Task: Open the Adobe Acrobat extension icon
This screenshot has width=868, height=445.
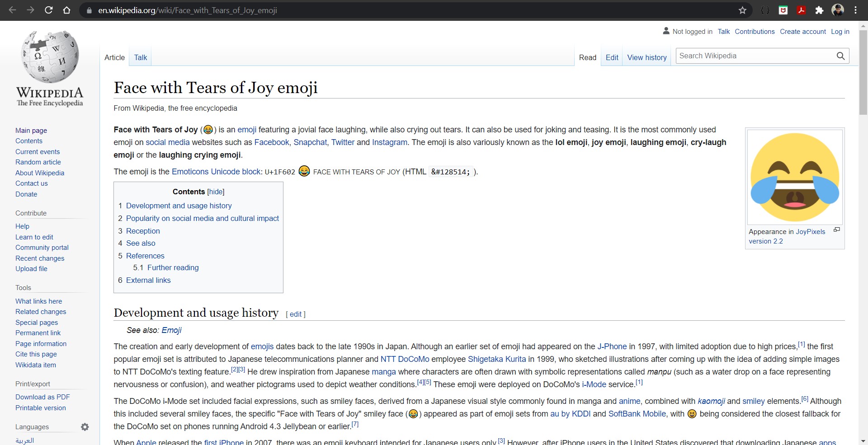Action: click(801, 10)
